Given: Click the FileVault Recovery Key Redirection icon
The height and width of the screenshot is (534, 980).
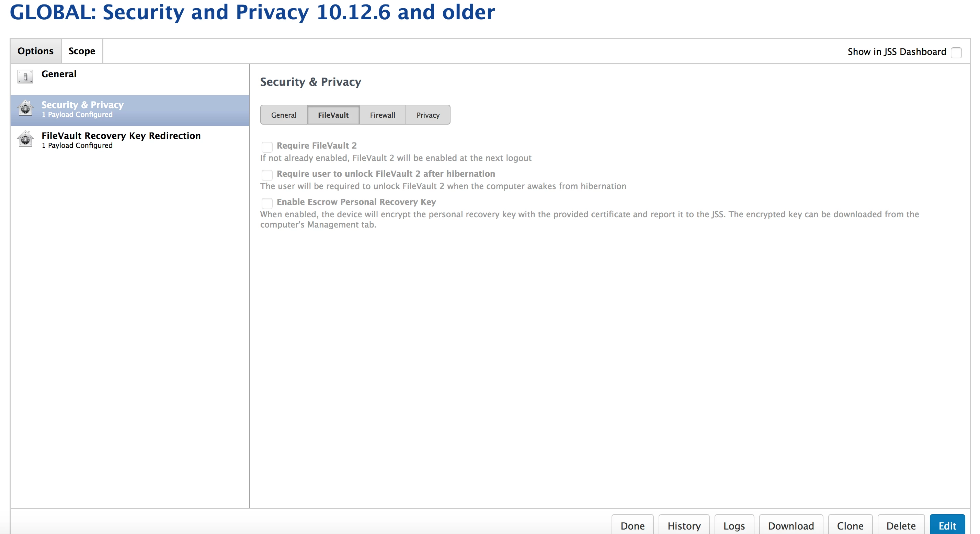Looking at the screenshot, I should 25,139.
